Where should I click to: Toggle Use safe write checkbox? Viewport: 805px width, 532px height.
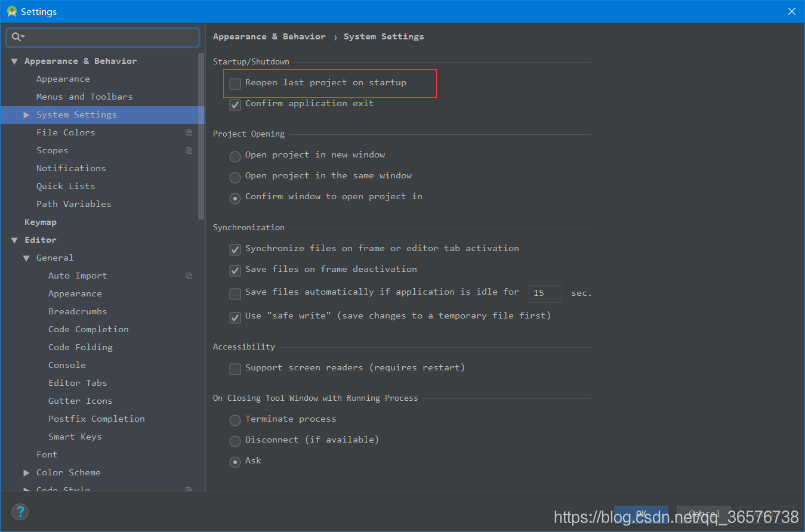[235, 317]
